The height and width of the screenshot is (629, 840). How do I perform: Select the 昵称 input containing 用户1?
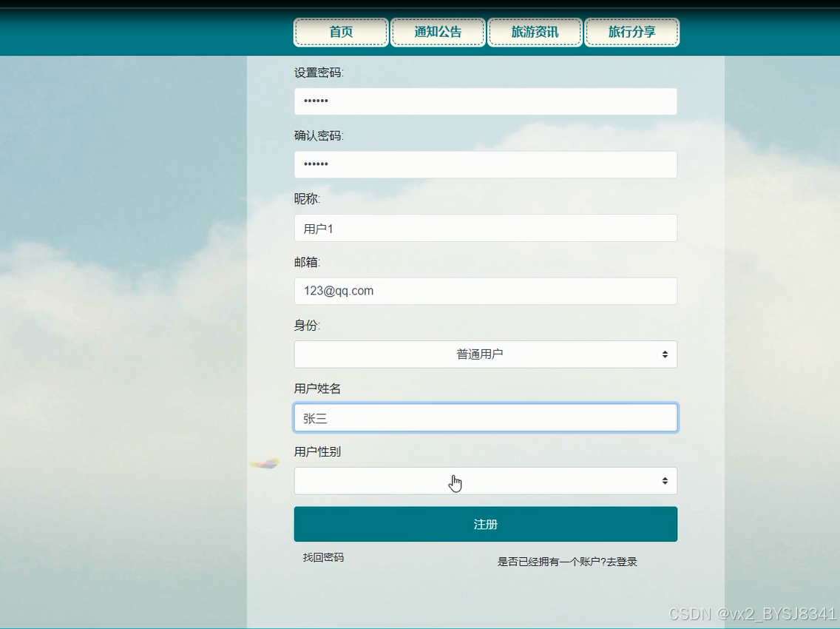pos(485,228)
